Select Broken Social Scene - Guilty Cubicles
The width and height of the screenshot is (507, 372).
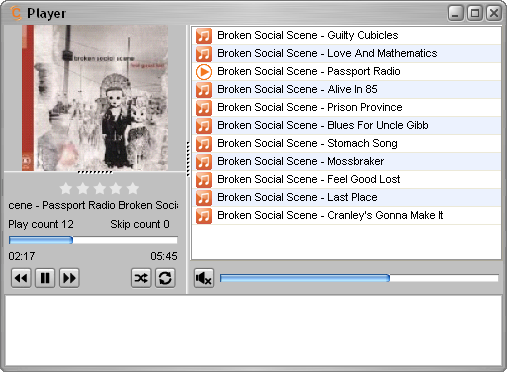click(x=347, y=36)
